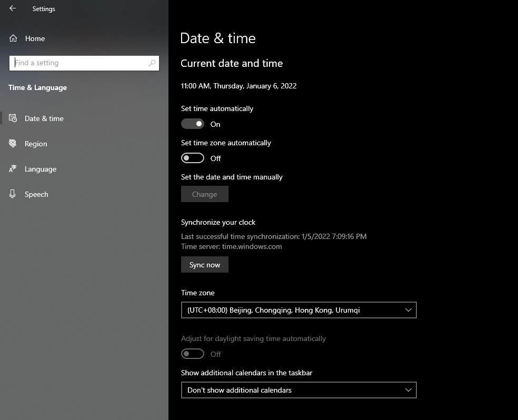Click the Speech microphone icon
Image resolution: width=518 pixels, height=420 pixels.
pos(13,194)
